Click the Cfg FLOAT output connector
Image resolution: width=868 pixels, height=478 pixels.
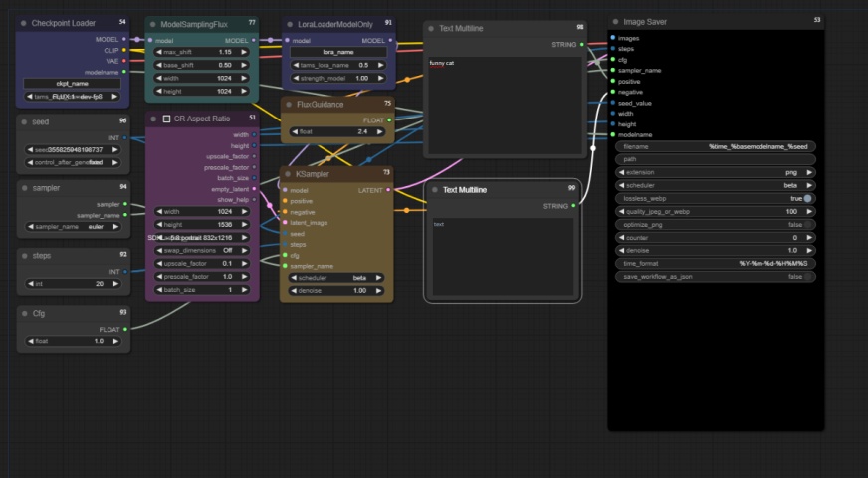[125, 329]
